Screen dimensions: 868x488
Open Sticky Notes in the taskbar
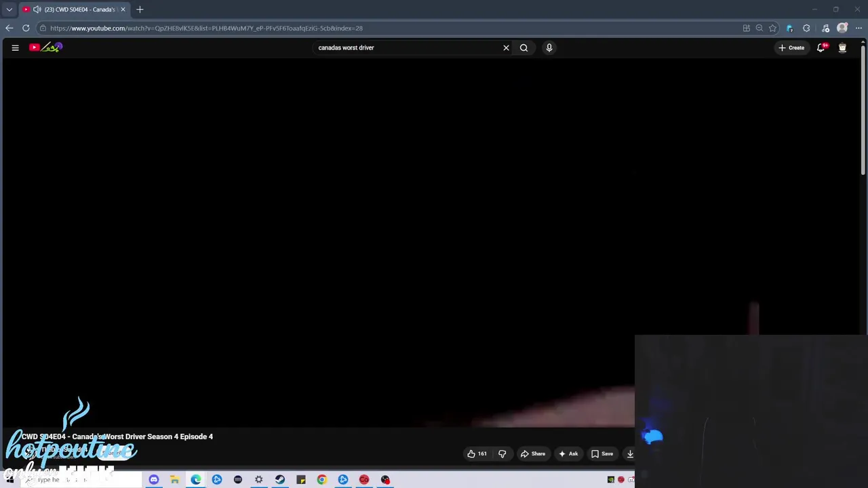coord(301,480)
